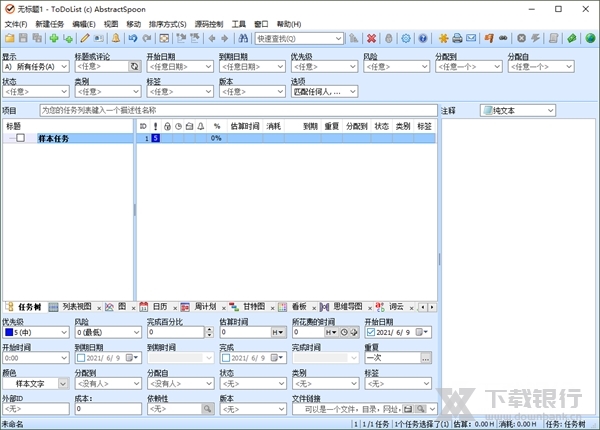Click the search button in 依赖性 field
Viewport: 600px width, 430px height.
pos(207,409)
